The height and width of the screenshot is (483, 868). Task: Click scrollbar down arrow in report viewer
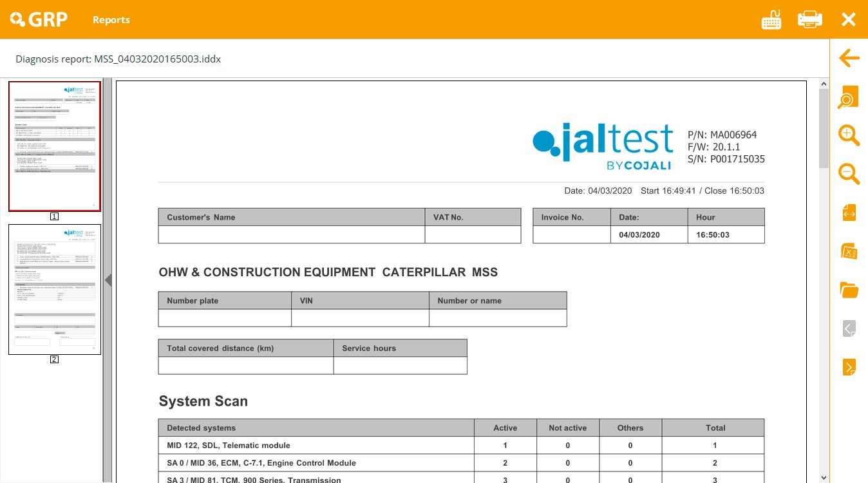824,477
